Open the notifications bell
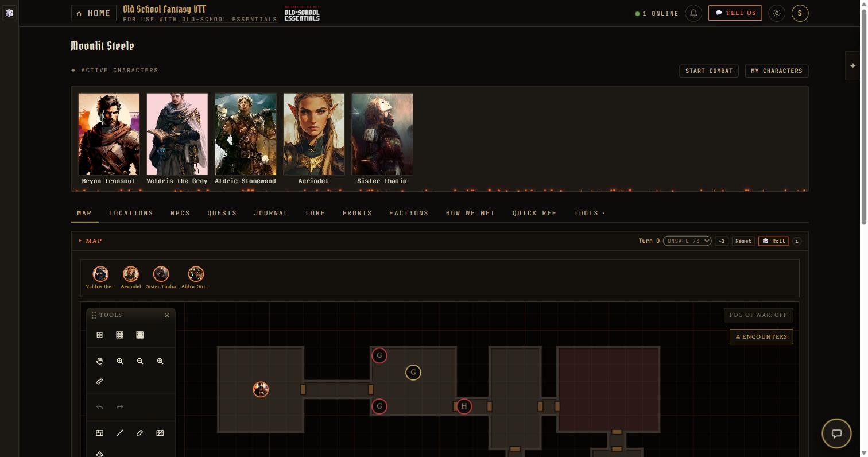Viewport: 868px width, 457px height. (693, 13)
